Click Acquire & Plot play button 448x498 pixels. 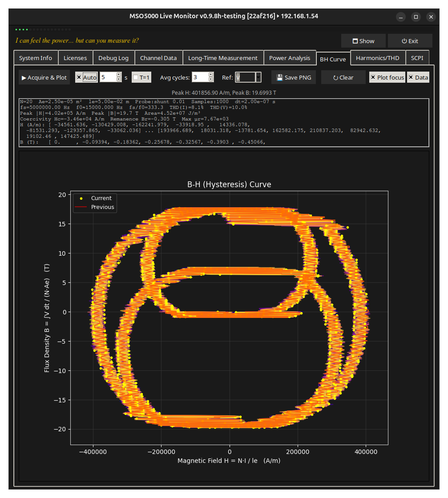[44, 77]
